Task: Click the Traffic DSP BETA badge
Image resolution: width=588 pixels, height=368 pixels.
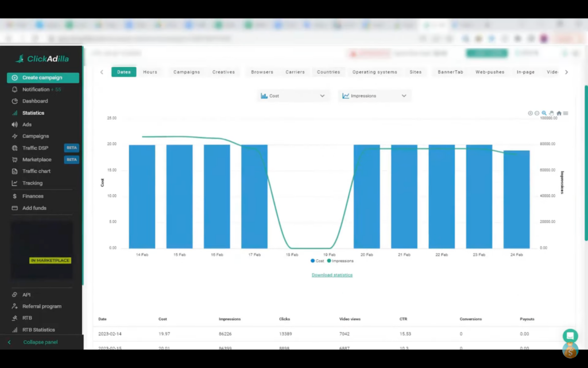Action: (72, 148)
